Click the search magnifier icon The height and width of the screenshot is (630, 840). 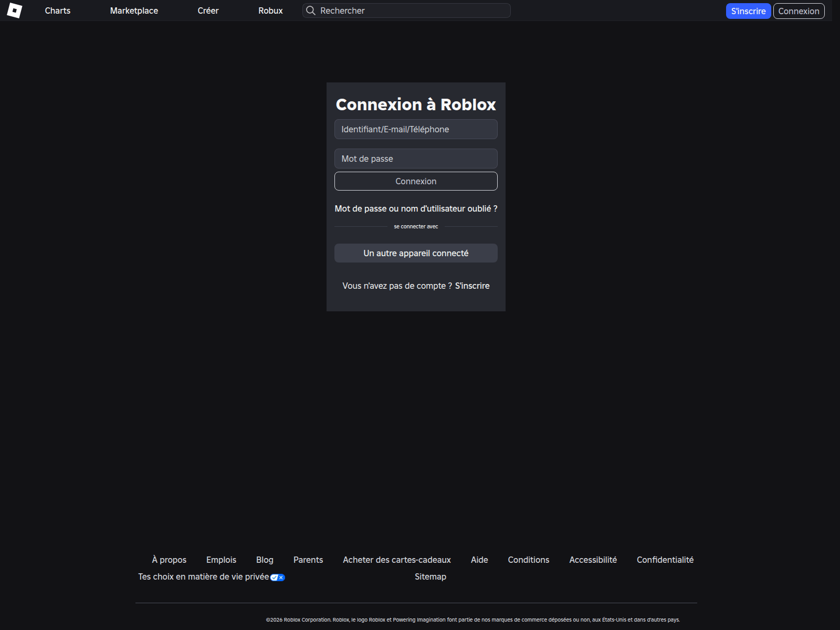[x=311, y=10]
